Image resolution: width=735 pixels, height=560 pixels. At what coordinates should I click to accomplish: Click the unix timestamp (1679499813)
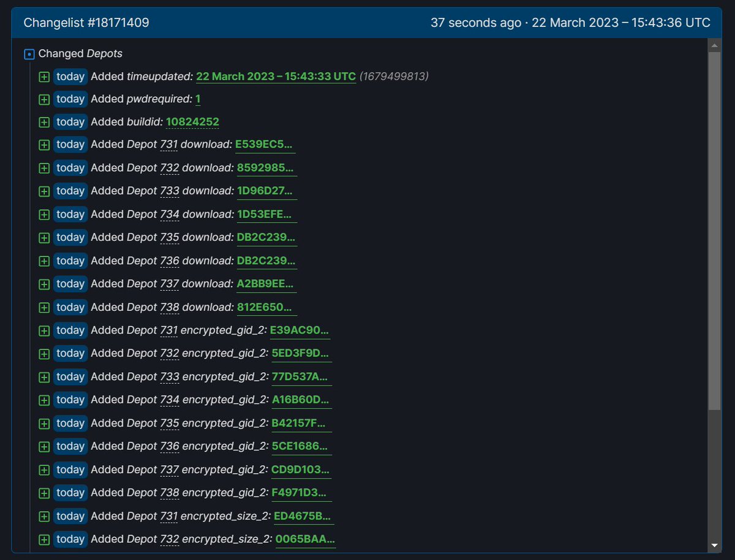click(x=394, y=77)
